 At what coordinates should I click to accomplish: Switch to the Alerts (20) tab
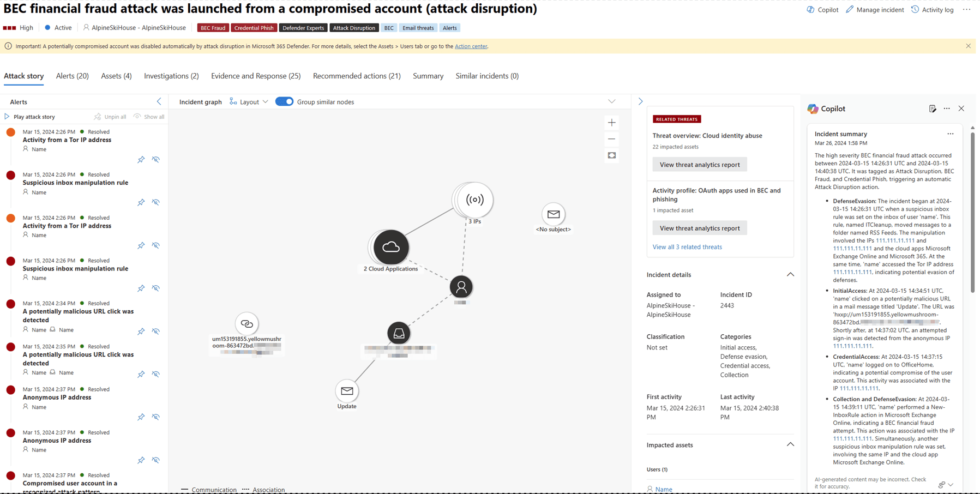(x=73, y=76)
